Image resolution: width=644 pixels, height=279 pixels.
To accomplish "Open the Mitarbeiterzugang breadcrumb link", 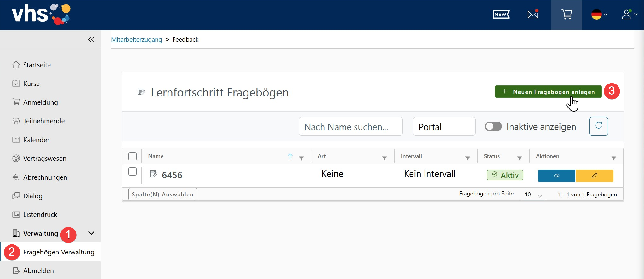I will [x=136, y=39].
